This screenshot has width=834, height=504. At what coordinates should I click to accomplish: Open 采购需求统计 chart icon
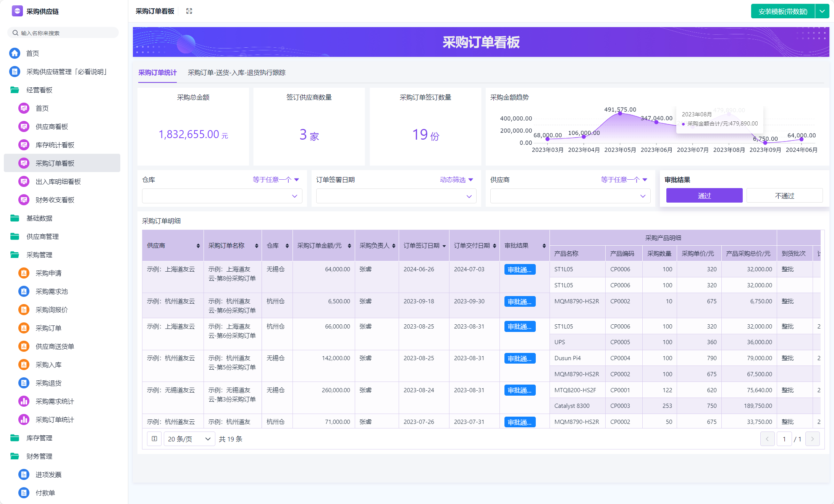[24, 401]
